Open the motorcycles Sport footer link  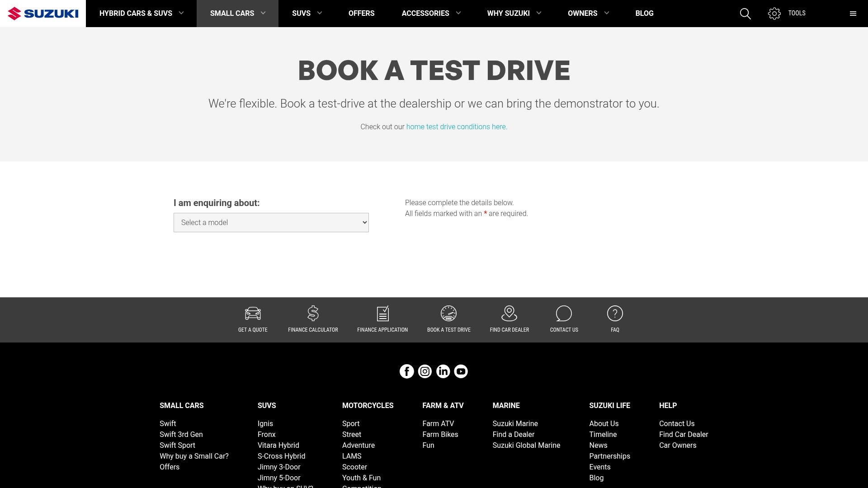click(x=351, y=424)
